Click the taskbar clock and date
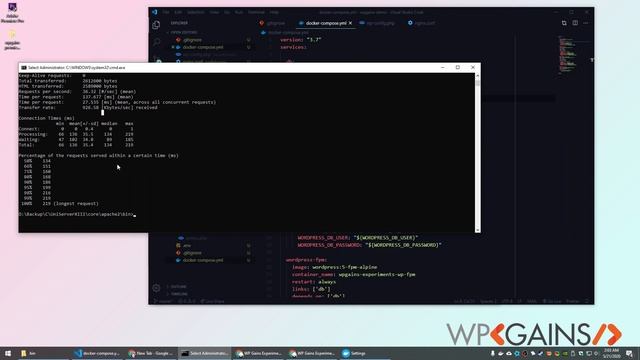Viewport: 640px width, 360px height. click(x=611, y=353)
